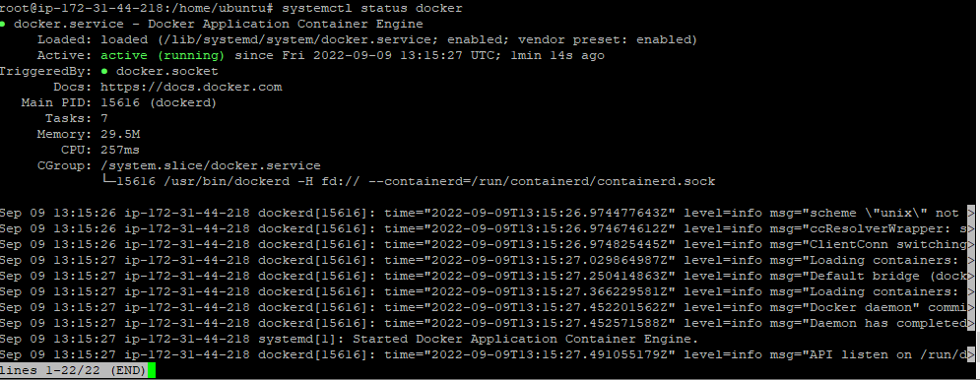Image resolution: width=980 pixels, height=380 pixels.
Task: Click the active (running) status text
Action: tap(166, 56)
